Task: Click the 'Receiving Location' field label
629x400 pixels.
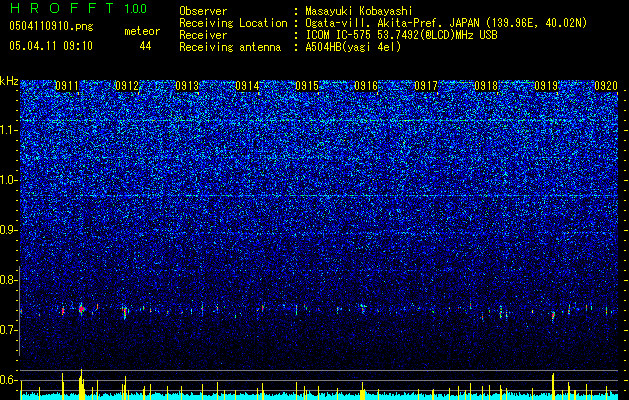Action: coord(233,23)
